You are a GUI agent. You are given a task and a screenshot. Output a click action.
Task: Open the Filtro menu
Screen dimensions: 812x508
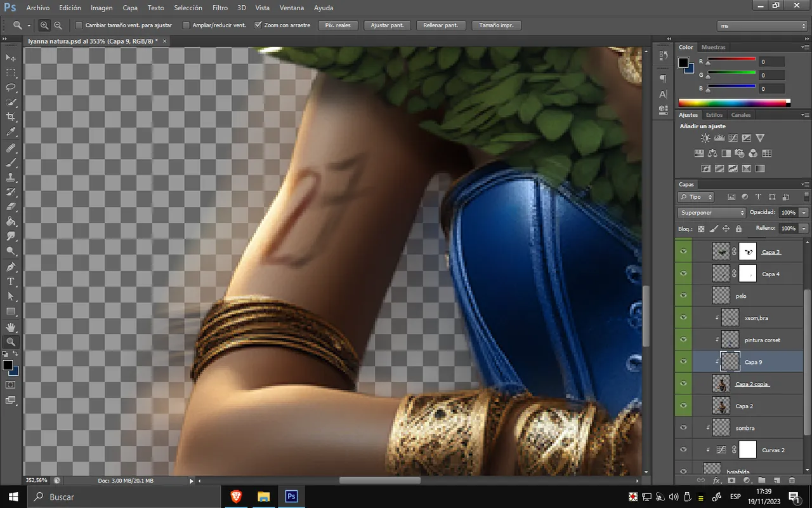pos(220,8)
